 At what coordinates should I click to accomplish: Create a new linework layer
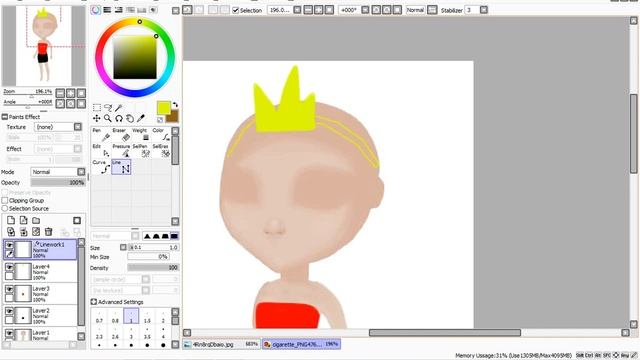point(24,220)
